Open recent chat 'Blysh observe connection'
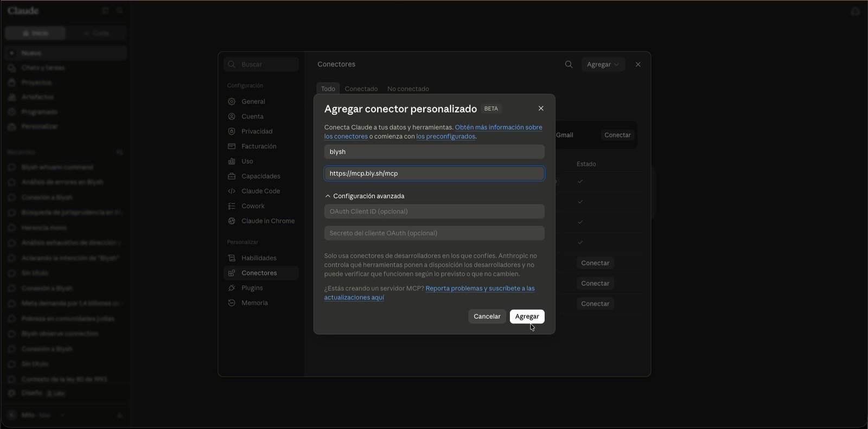Image resolution: width=868 pixels, height=429 pixels. (x=66, y=334)
